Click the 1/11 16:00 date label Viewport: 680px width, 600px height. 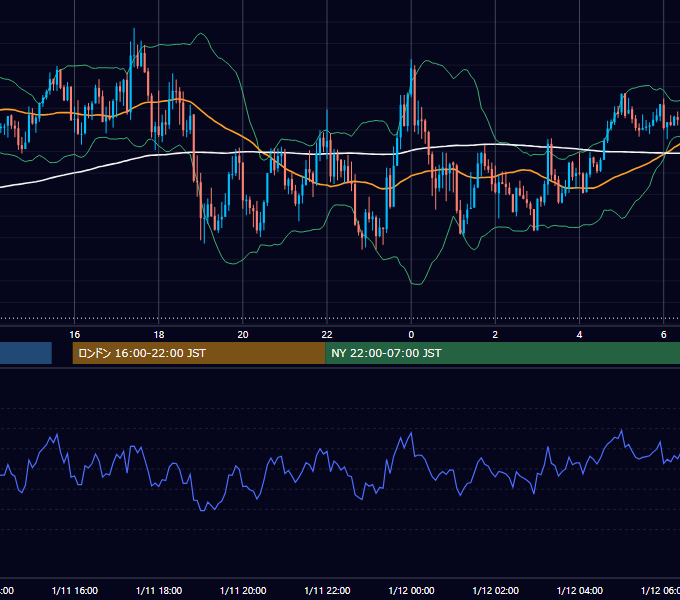pyautogui.click(x=75, y=590)
